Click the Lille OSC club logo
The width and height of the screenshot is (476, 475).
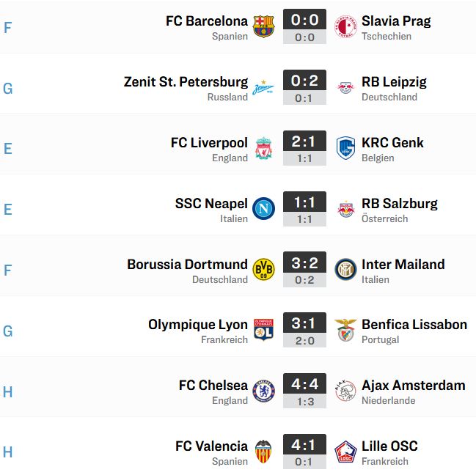[345, 452]
